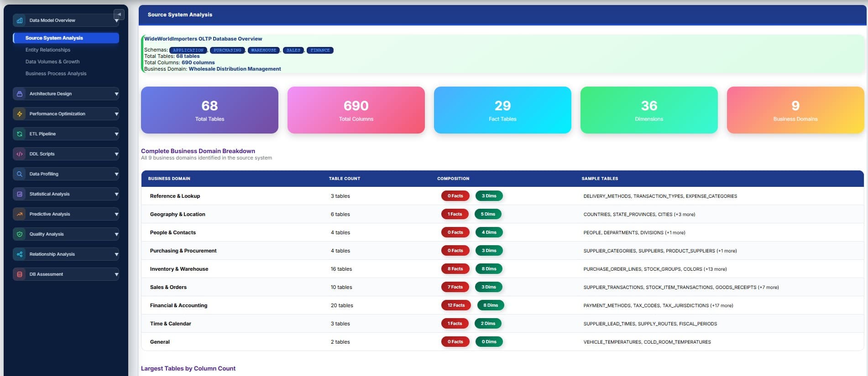Image resolution: width=868 pixels, height=376 pixels.
Task: Open Entity Relationships page
Action: pyautogui.click(x=48, y=50)
